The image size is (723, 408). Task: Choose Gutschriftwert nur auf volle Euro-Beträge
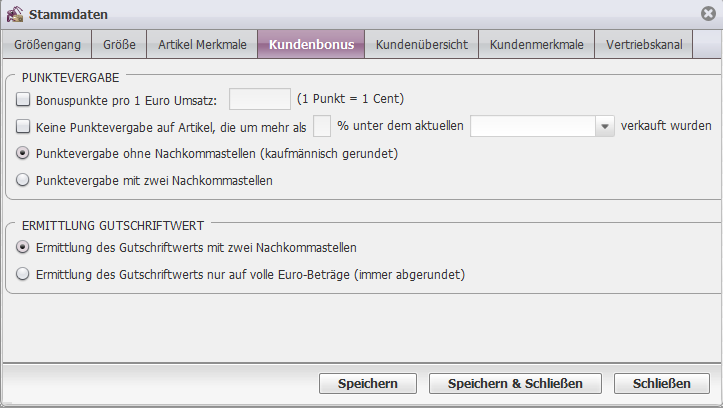[x=23, y=274]
